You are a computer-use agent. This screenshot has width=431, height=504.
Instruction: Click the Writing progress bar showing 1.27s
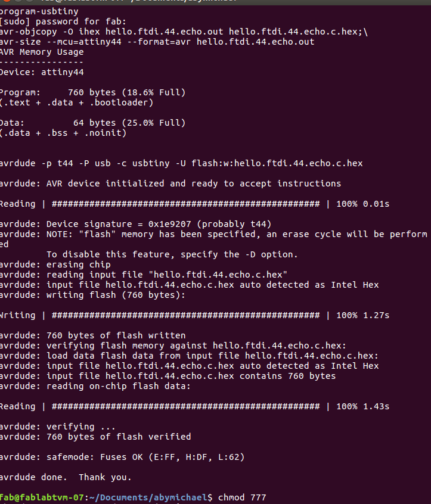click(x=194, y=315)
